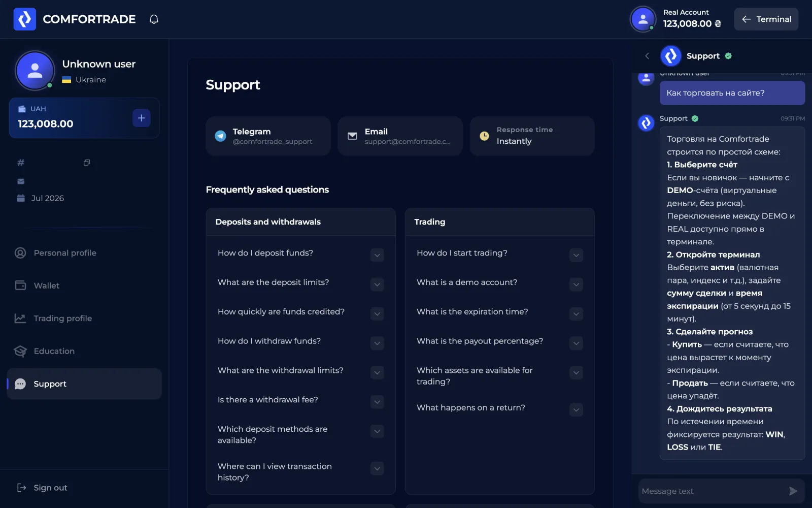Open Wallet menu item
The width and height of the screenshot is (812, 508).
click(x=84, y=285)
